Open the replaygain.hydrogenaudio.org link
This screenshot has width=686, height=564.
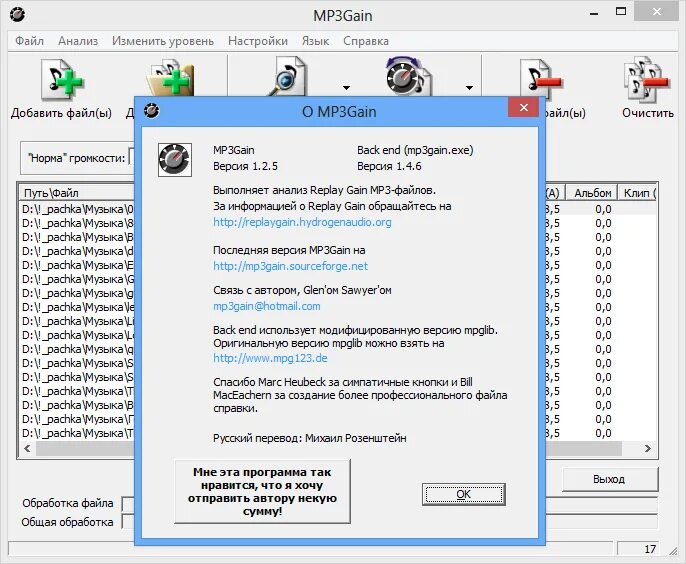pos(302,222)
